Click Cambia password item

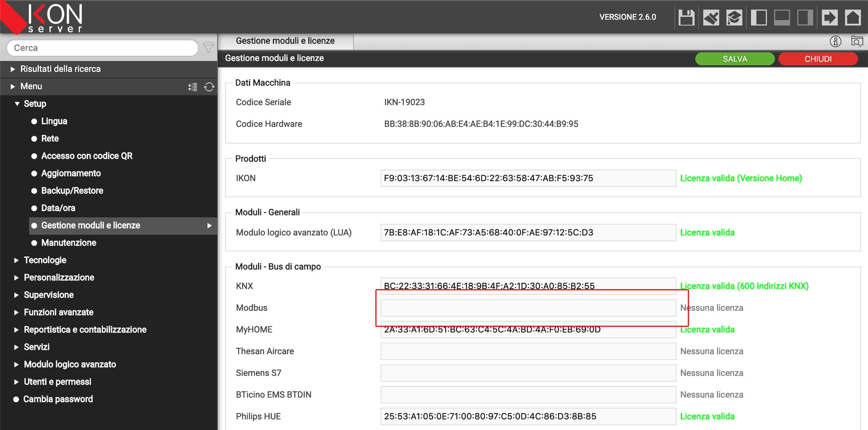click(x=58, y=399)
